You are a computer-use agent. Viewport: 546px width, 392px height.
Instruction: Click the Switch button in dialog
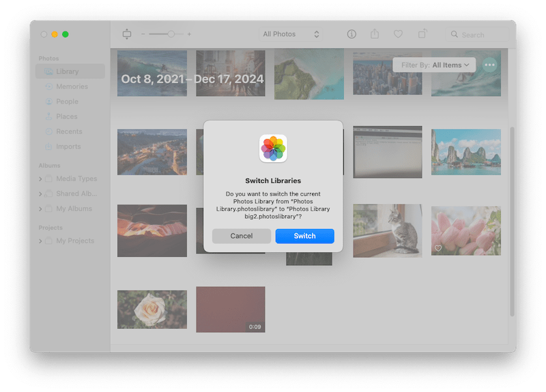pos(304,236)
